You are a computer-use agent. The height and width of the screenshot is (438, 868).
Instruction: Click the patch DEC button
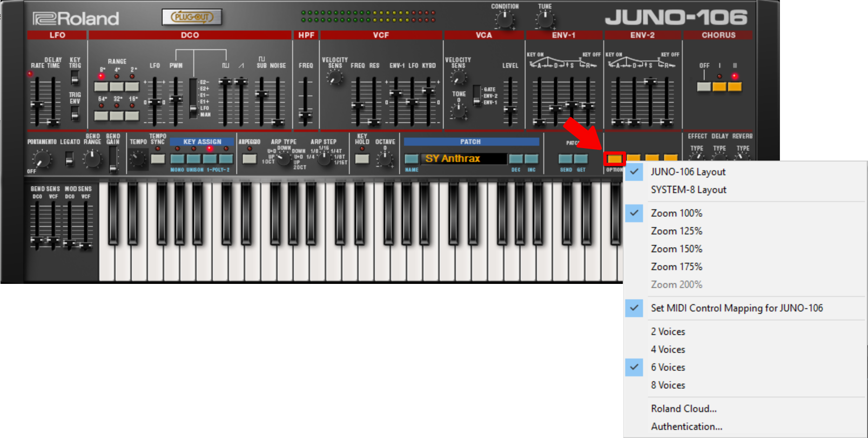coord(516,158)
